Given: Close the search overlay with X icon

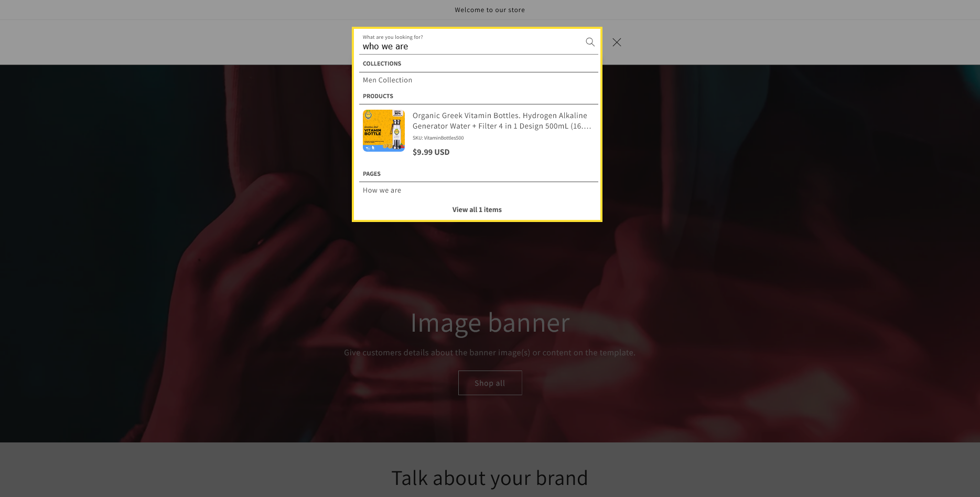Looking at the screenshot, I should click(x=617, y=43).
